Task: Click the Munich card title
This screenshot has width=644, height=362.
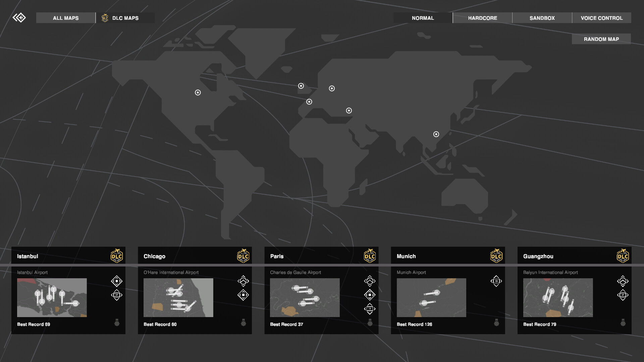Action: click(x=406, y=256)
